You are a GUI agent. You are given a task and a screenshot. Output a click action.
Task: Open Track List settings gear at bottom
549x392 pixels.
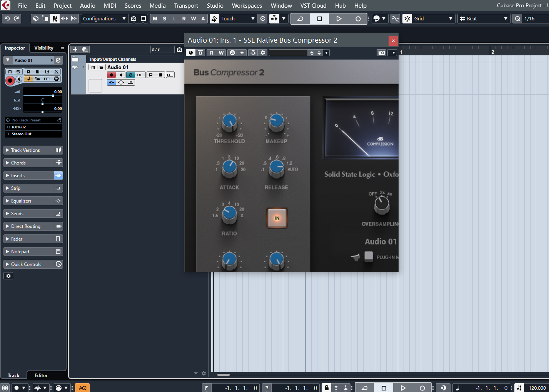(204, 374)
